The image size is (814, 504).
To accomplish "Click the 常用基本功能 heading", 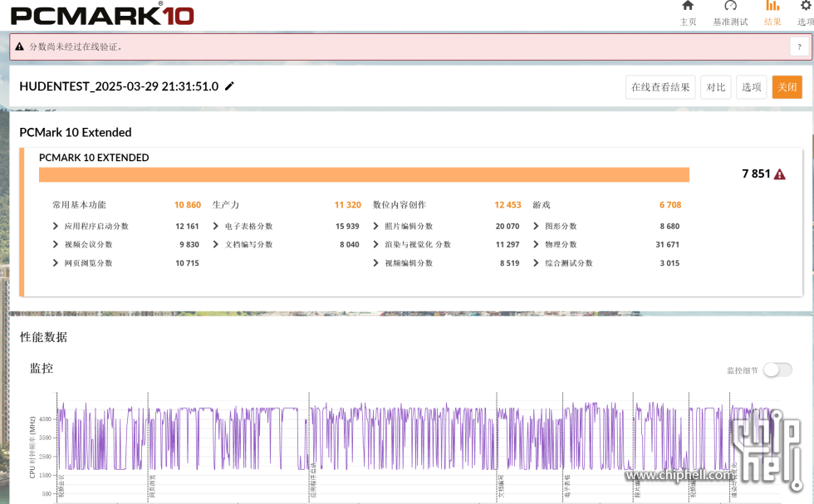I will (79, 205).
